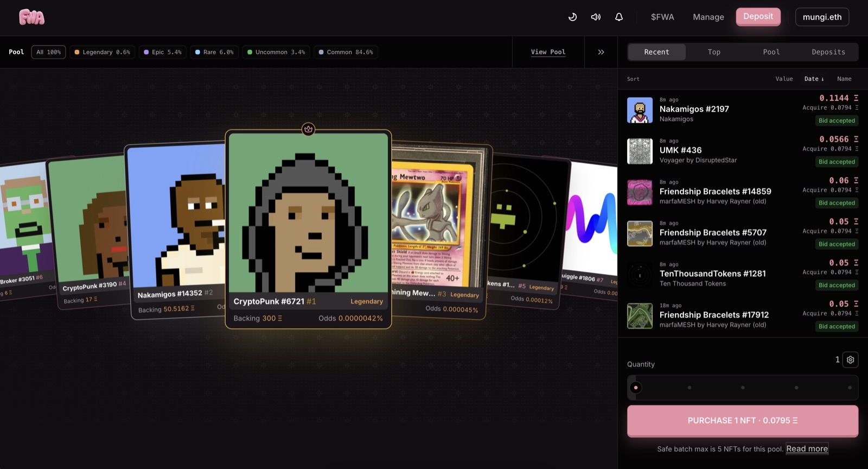This screenshot has height=469, width=868.
Task: Open the $FWA page
Action: [x=662, y=17]
